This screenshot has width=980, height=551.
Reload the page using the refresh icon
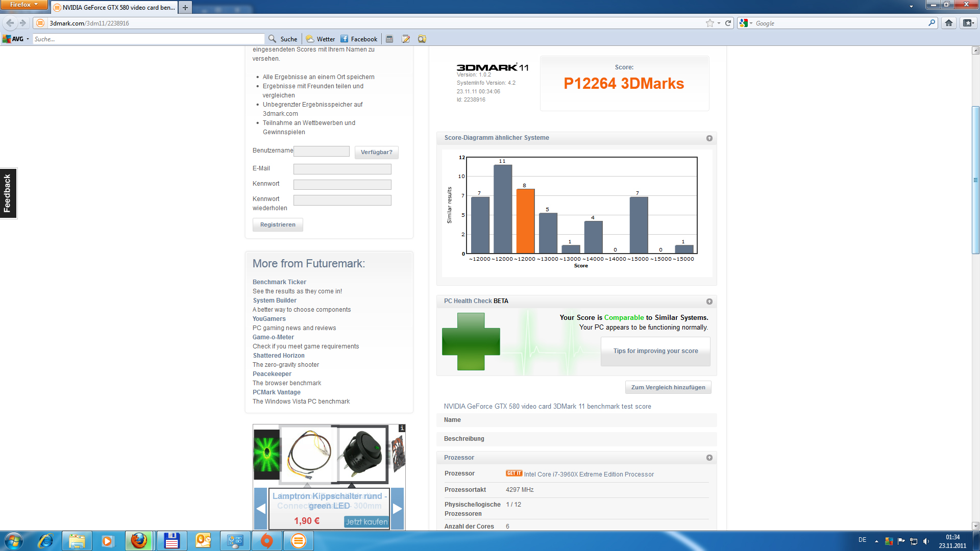[x=728, y=23]
